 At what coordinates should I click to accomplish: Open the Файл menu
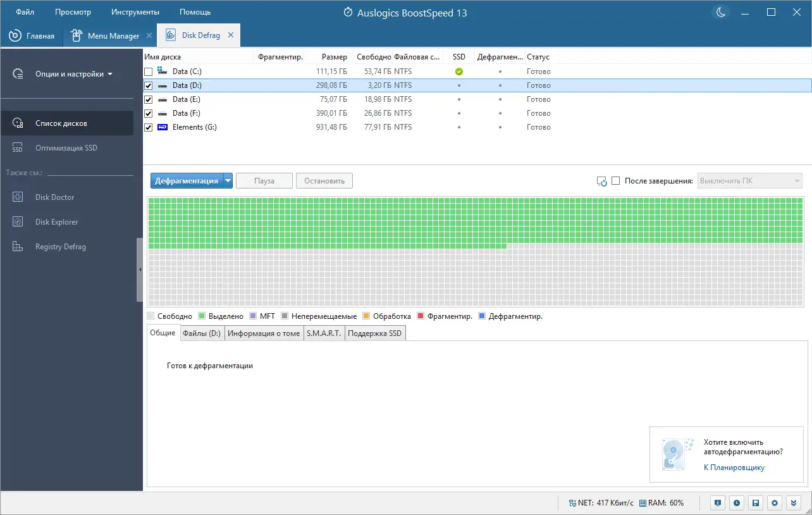pos(25,12)
